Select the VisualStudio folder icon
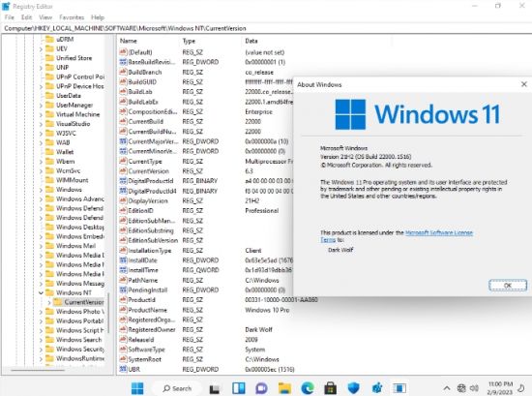 click(x=49, y=124)
